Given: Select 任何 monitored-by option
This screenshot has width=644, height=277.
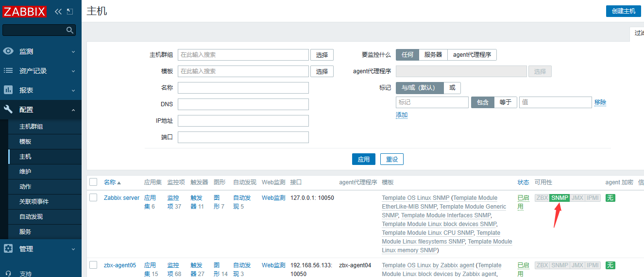Looking at the screenshot, I should point(407,55).
